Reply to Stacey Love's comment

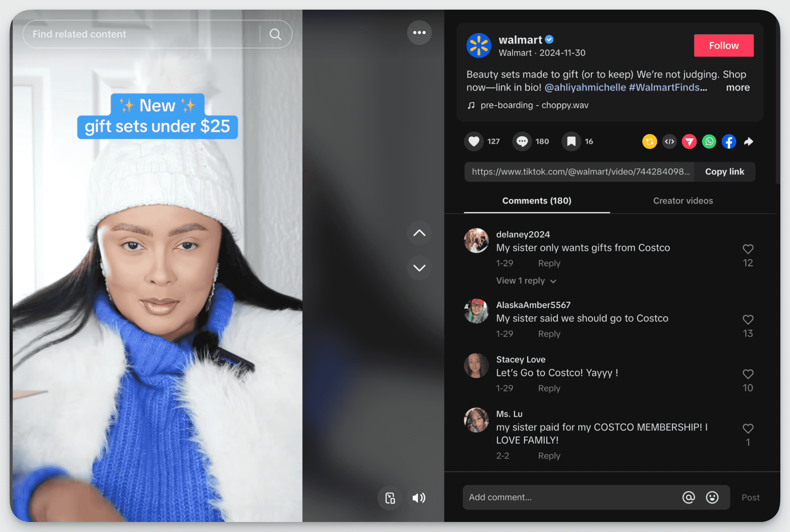point(549,388)
